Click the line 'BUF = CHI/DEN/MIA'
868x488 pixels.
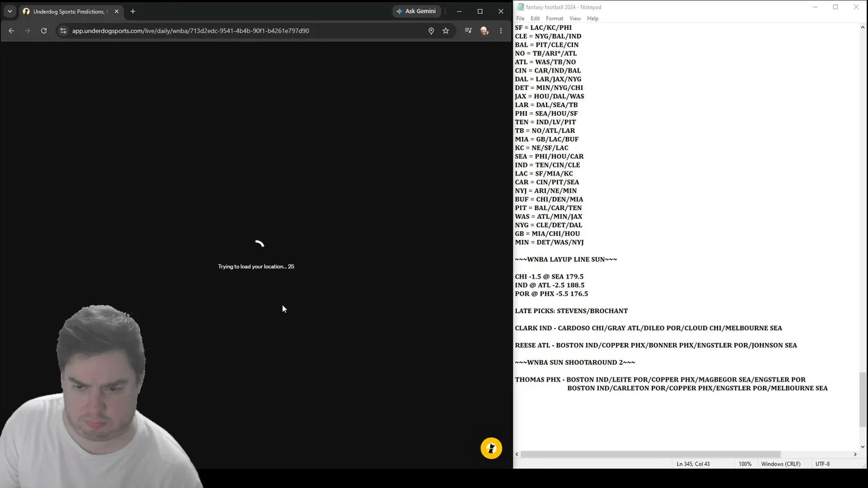coord(549,200)
